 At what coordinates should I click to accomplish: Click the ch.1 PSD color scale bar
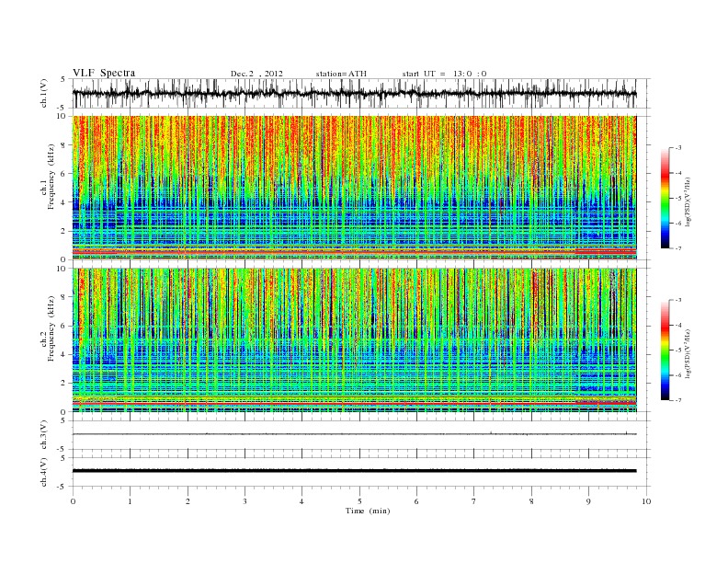(665, 199)
